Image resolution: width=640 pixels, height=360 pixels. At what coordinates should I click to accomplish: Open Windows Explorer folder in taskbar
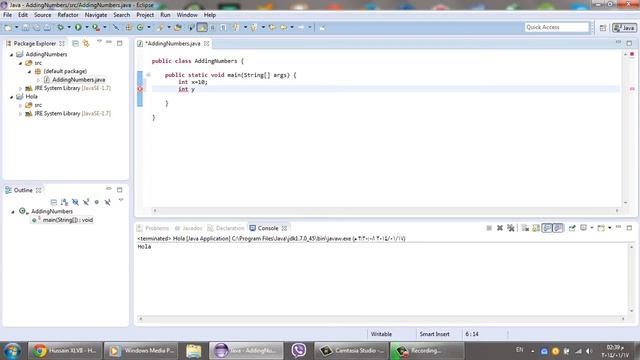(194, 350)
